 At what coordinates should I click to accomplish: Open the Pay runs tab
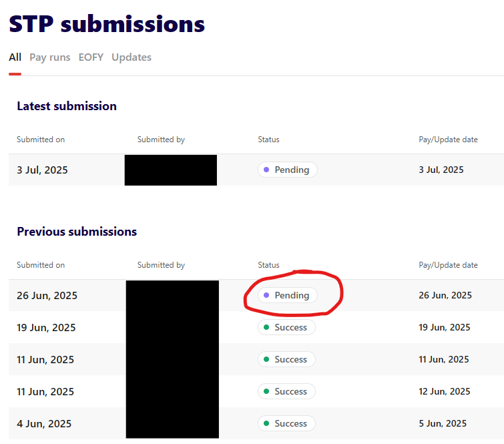[x=50, y=57]
